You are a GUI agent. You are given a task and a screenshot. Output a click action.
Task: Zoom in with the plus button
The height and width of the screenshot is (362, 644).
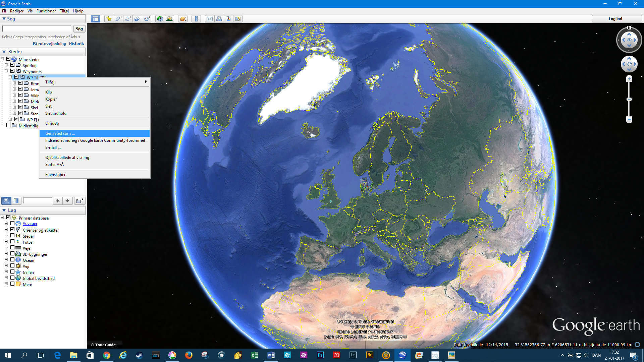pyautogui.click(x=629, y=79)
